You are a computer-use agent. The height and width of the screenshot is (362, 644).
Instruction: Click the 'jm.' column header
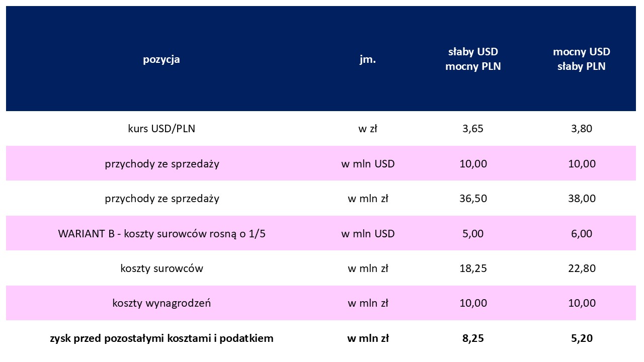point(368,59)
